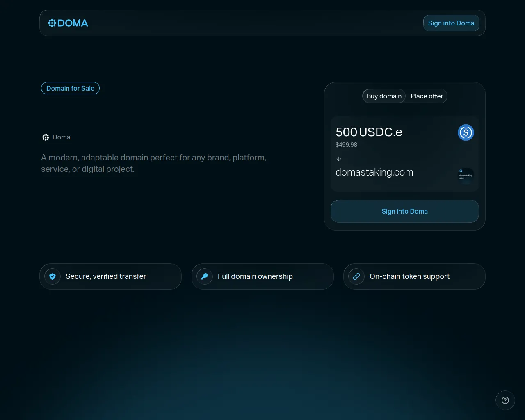Image resolution: width=525 pixels, height=420 pixels.
Task: Click the USDC.e coin icon
Action: pos(466,132)
